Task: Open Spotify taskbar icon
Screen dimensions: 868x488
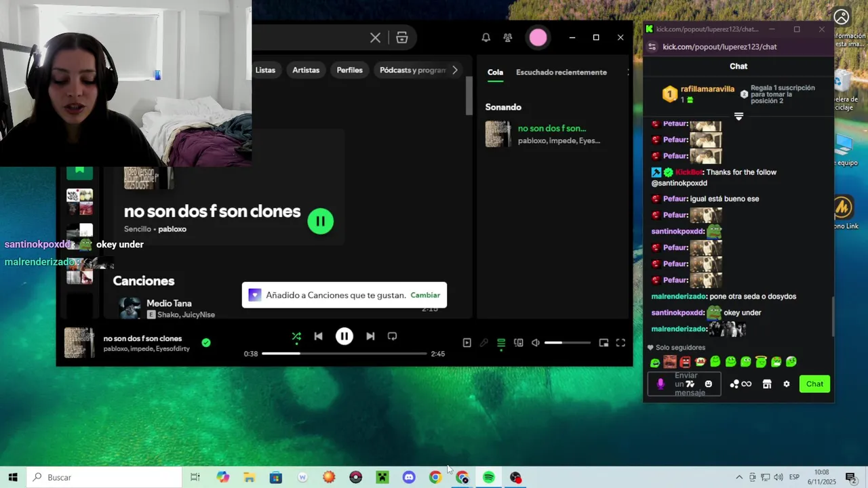Action: pyautogui.click(x=489, y=477)
